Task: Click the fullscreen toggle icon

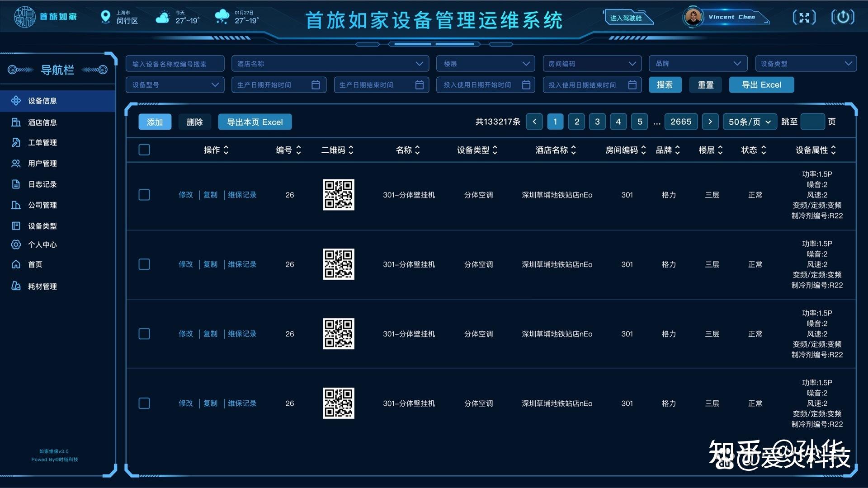Action: 804,18
